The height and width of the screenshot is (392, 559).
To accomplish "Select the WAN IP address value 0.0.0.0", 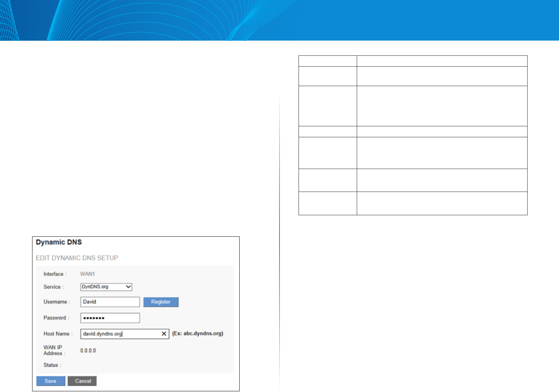I will pyautogui.click(x=88, y=351).
